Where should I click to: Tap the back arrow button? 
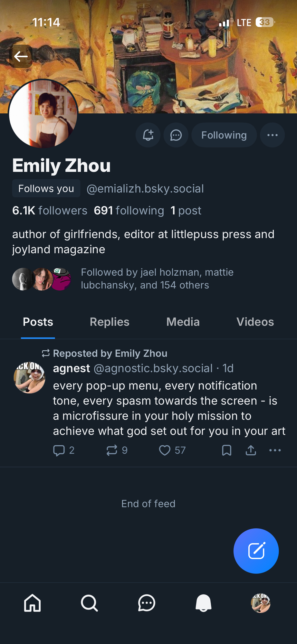(x=21, y=57)
